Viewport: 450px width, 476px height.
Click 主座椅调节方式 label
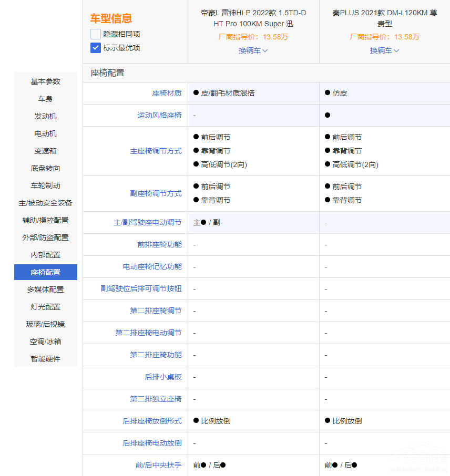(x=156, y=151)
